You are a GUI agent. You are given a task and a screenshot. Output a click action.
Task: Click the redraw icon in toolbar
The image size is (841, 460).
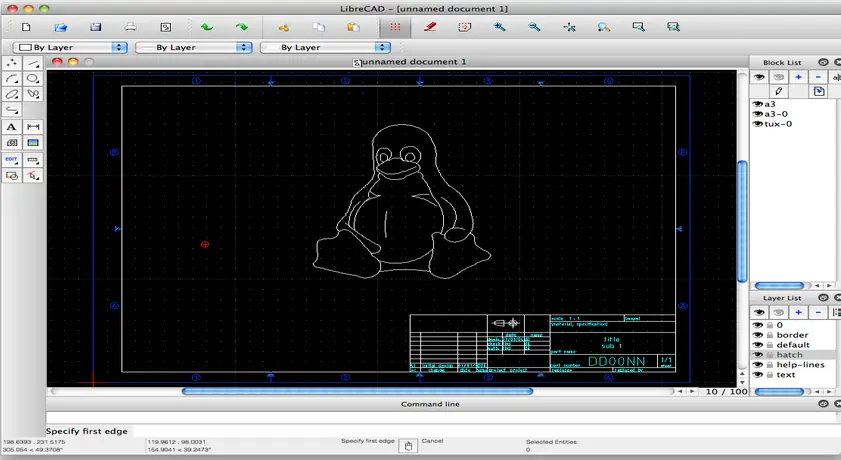click(x=464, y=27)
